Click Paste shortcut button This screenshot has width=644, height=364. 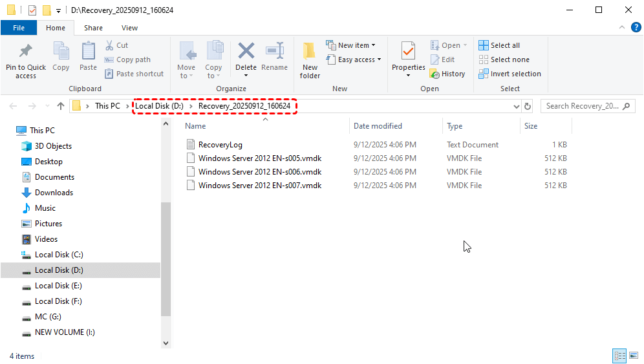click(x=134, y=74)
